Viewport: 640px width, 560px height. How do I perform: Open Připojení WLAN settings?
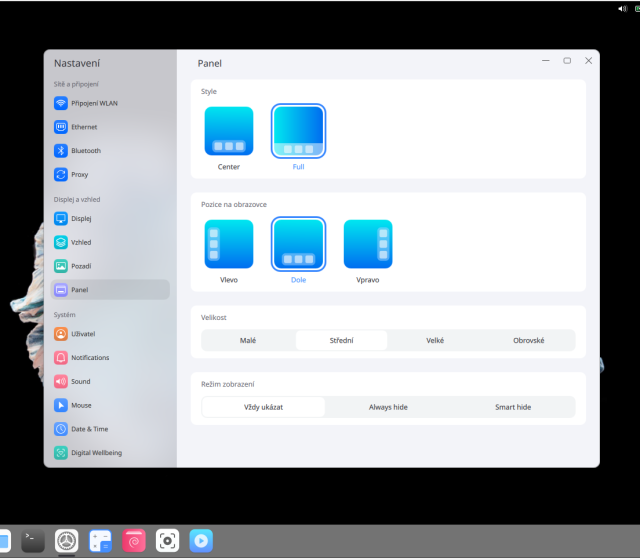(x=92, y=103)
